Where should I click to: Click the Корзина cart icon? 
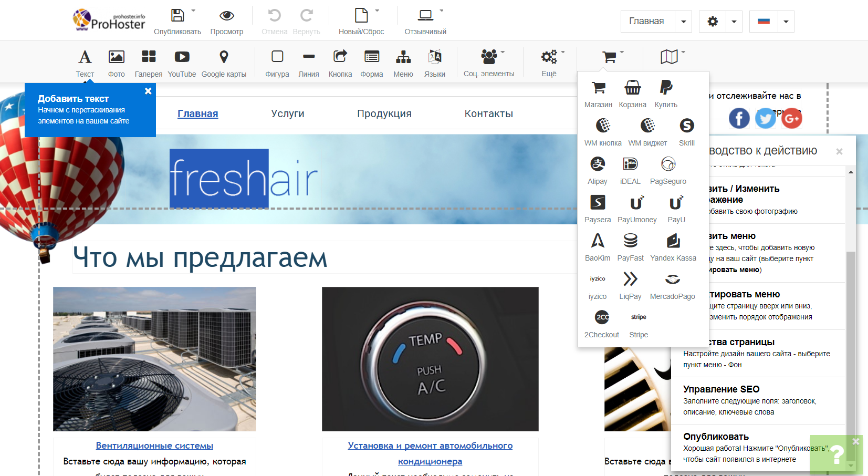[x=632, y=88]
